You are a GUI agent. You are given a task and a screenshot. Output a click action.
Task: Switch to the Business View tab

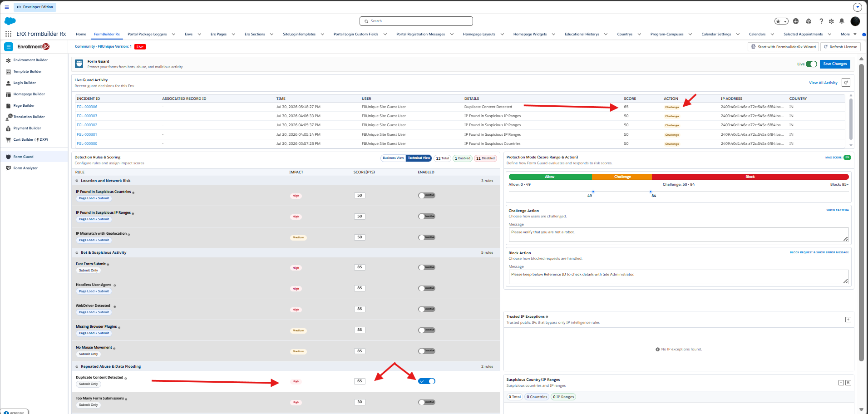click(x=393, y=158)
